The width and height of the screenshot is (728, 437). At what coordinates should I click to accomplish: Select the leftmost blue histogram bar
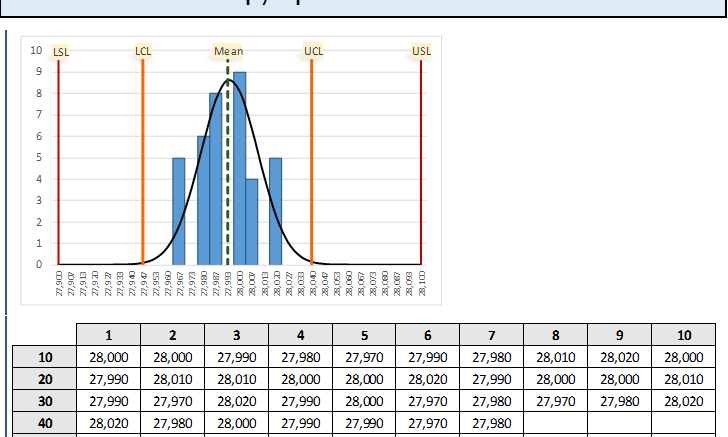click(x=179, y=211)
